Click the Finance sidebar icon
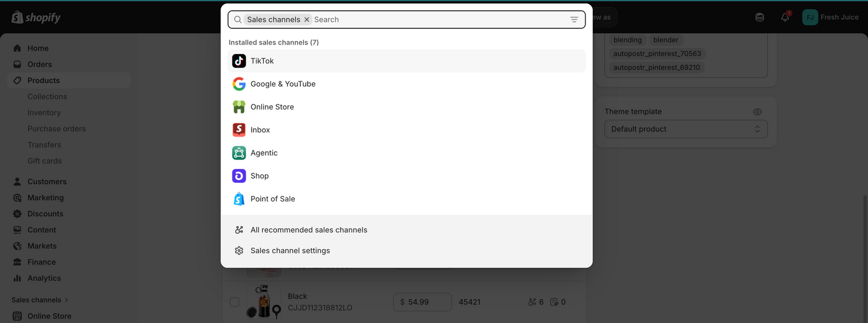The height and width of the screenshot is (323, 868). click(x=17, y=262)
